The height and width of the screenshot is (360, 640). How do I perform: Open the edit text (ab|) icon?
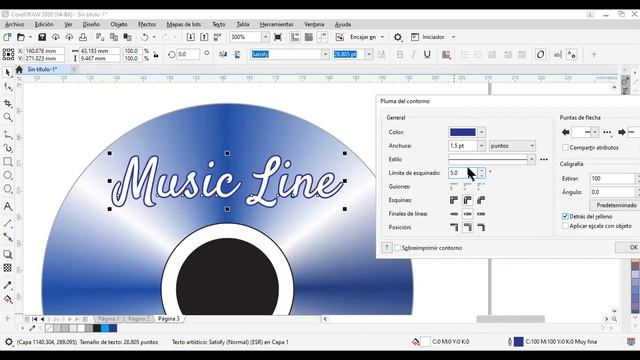click(558, 54)
